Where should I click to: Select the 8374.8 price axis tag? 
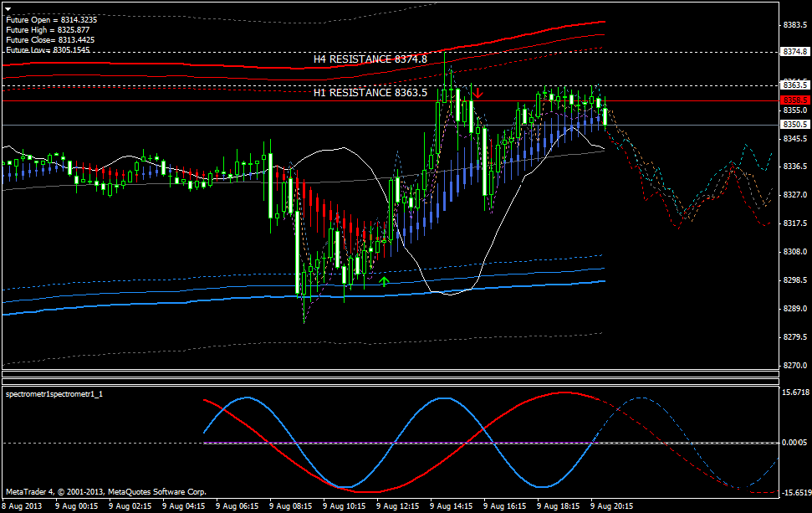click(795, 52)
